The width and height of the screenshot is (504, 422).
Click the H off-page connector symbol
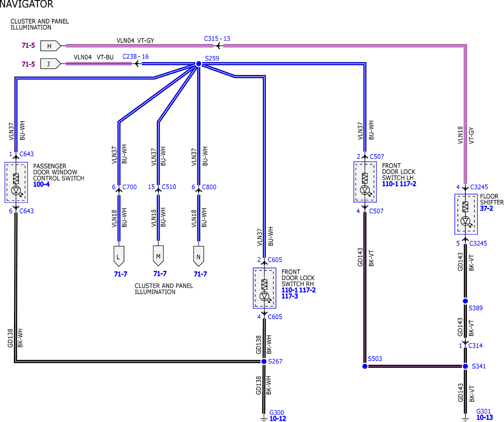click(50, 46)
